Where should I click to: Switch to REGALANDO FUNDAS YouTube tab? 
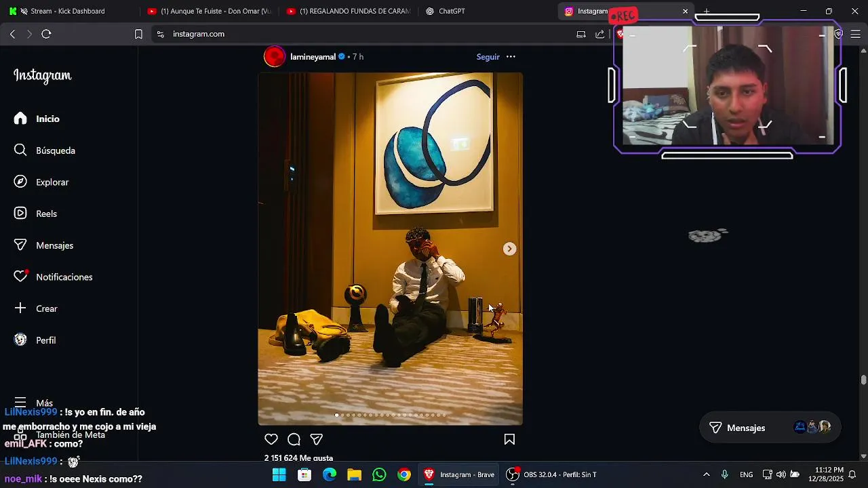[348, 12]
